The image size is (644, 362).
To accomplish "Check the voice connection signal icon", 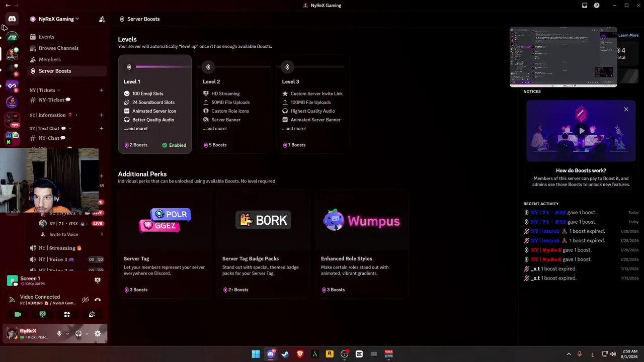I will pos(12,300).
